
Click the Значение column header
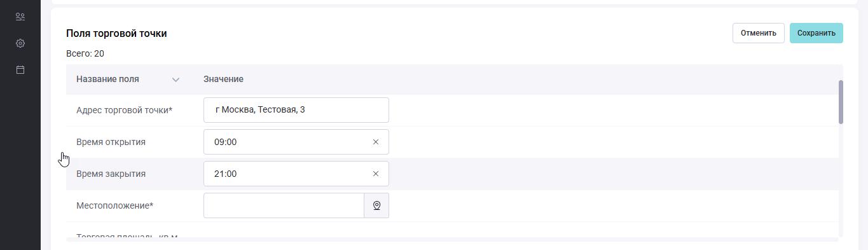click(223, 79)
